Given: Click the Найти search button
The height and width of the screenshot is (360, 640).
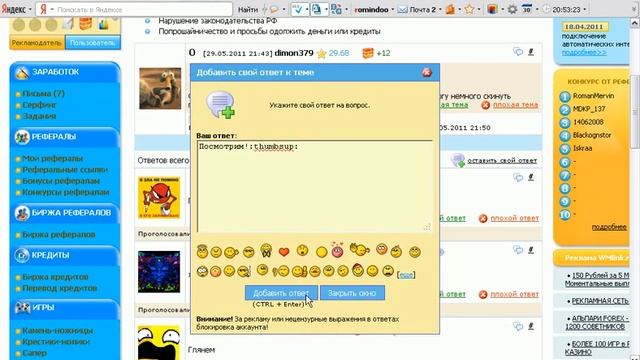Looking at the screenshot, I should point(248,9).
